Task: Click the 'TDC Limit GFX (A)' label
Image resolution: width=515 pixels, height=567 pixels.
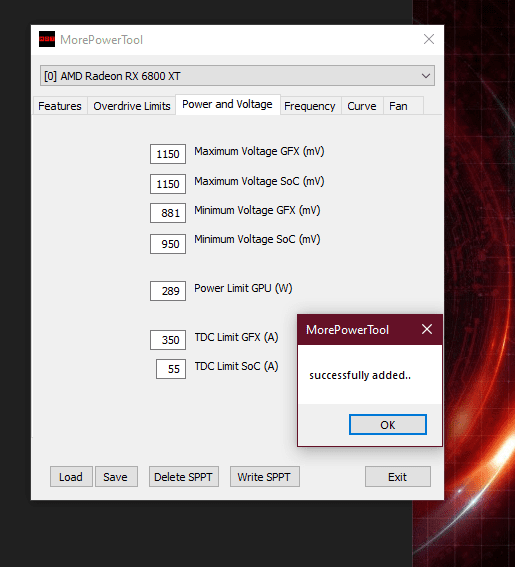Action: (x=237, y=337)
